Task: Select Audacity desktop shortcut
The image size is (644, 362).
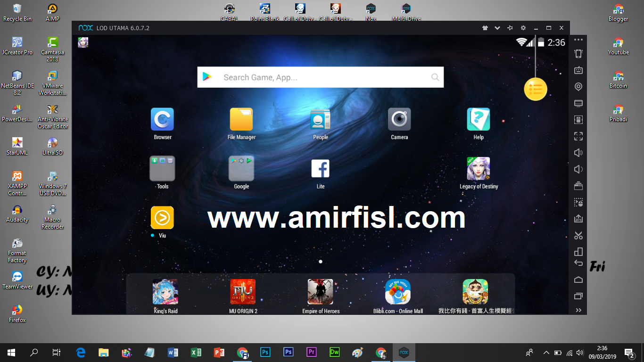Action: (17, 213)
